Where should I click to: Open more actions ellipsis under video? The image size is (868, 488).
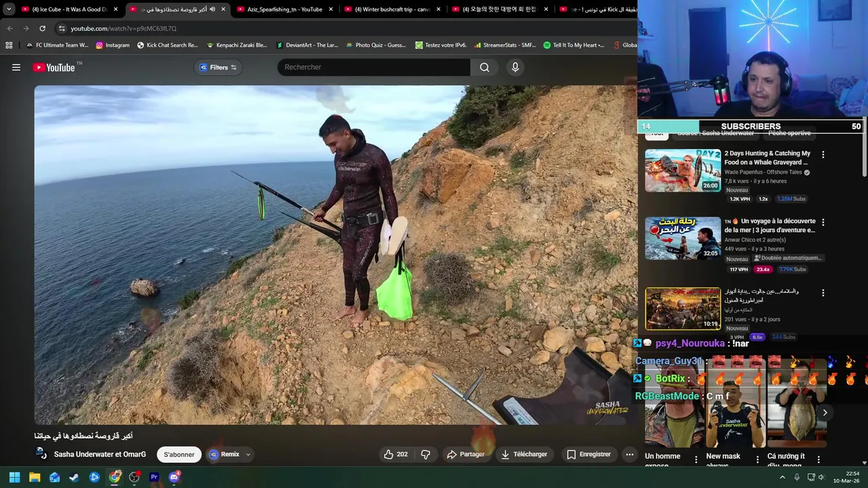point(629,455)
